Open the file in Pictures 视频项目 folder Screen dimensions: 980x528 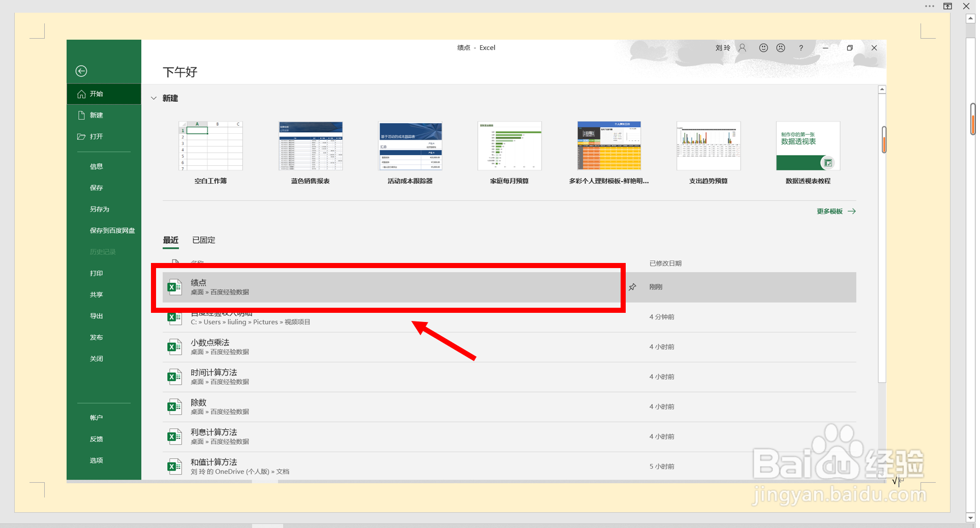[x=509, y=317]
